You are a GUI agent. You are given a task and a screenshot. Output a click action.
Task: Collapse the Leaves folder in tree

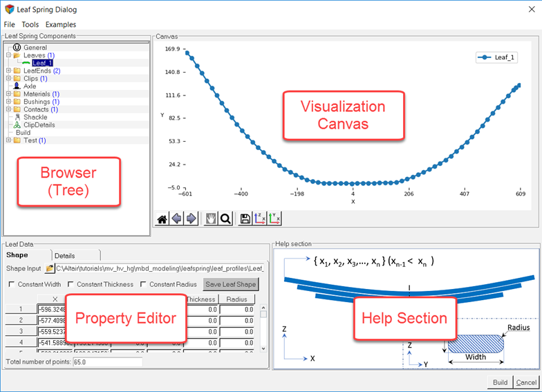tap(8, 55)
